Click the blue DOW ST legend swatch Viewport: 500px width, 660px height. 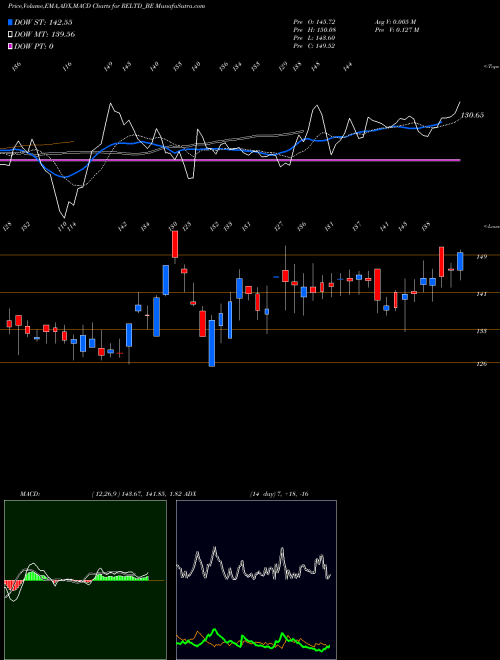pos(10,22)
